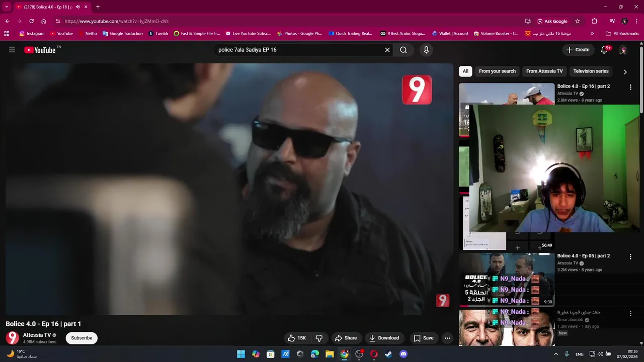Image resolution: width=644 pixels, height=362 pixels.
Task: Open the Microsoft Store taskbar icon
Action: [270, 354]
